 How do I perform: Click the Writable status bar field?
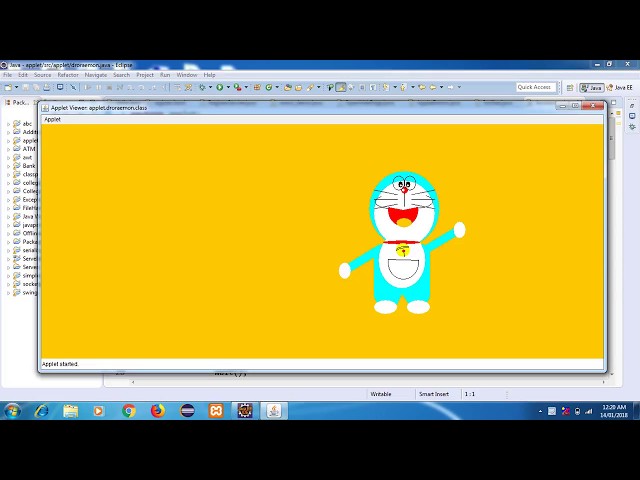tap(381, 394)
